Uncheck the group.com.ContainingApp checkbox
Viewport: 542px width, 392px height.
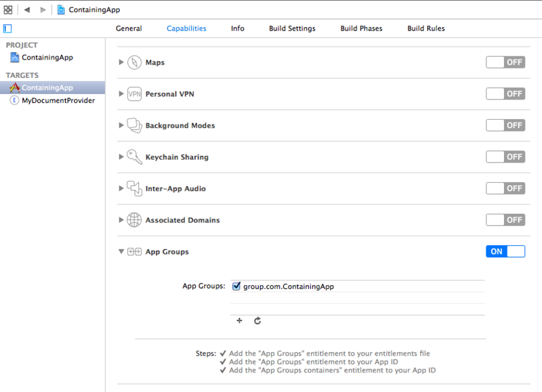pyautogui.click(x=236, y=286)
